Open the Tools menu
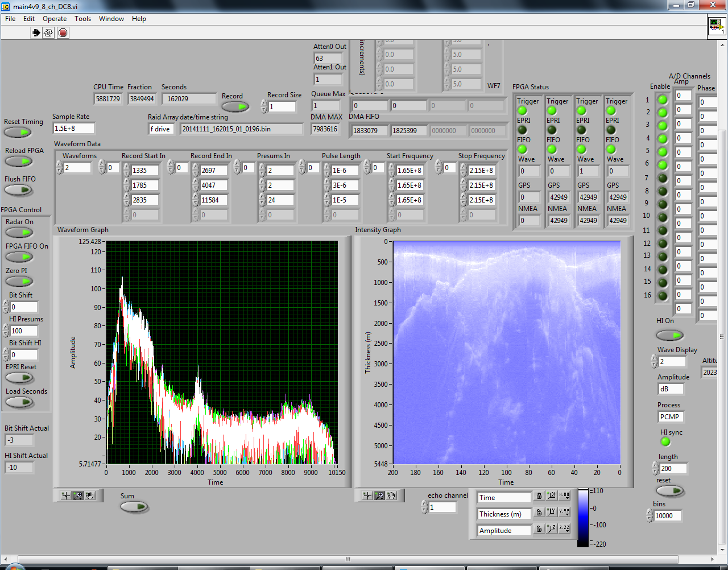The image size is (728, 570). pyautogui.click(x=82, y=19)
